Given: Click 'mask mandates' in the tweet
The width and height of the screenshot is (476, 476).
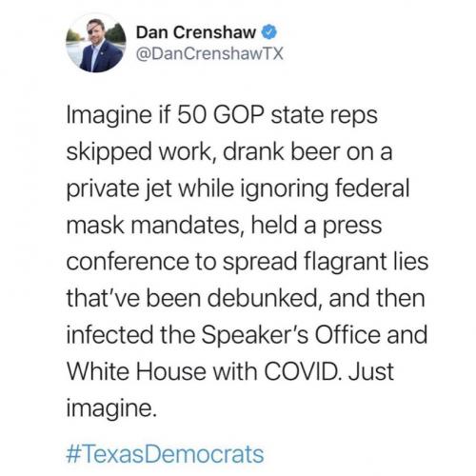Looking at the screenshot, I should click(x=153, y=225).
